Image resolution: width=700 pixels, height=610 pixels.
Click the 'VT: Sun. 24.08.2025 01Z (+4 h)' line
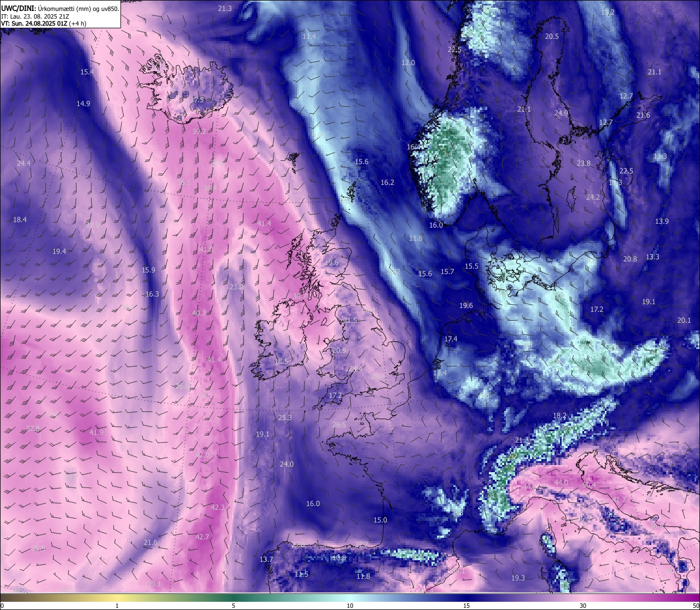44,24
